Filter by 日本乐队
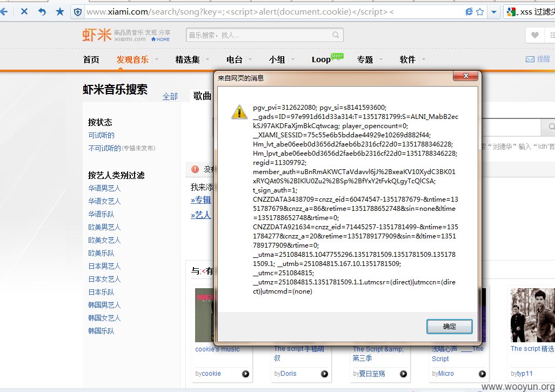Image resolution: width=555 pixels, height=392 pixels. 101,292
